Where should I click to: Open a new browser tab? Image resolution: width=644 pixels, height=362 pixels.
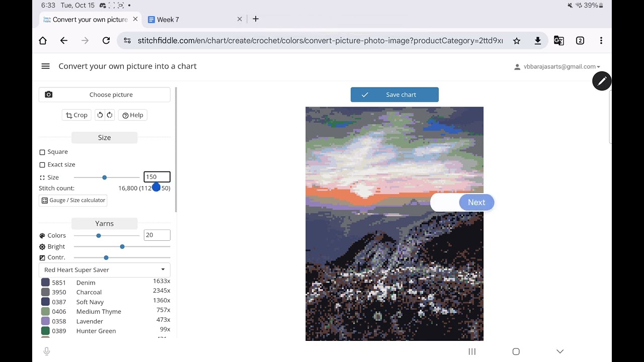coord(256,19)
